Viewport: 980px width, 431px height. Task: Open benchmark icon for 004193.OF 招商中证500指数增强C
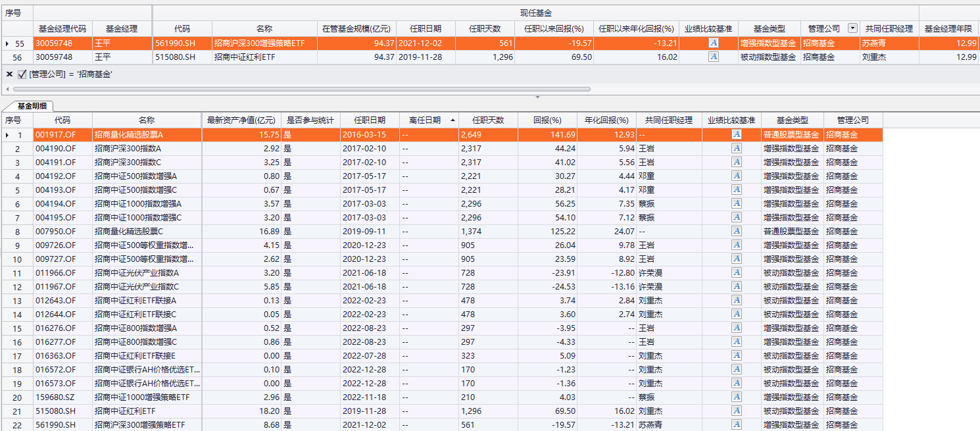[737, 190]
